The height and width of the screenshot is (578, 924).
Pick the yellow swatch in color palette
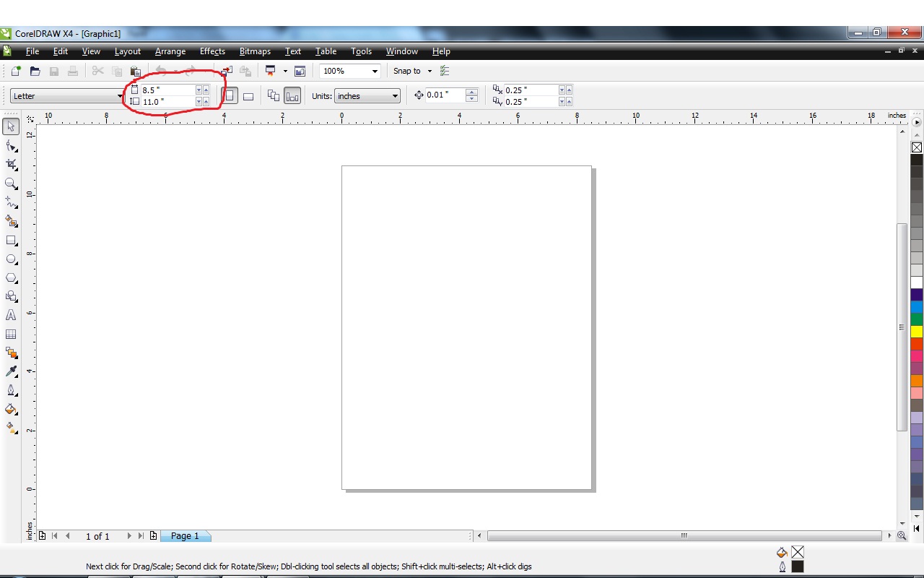click(917, 332)
